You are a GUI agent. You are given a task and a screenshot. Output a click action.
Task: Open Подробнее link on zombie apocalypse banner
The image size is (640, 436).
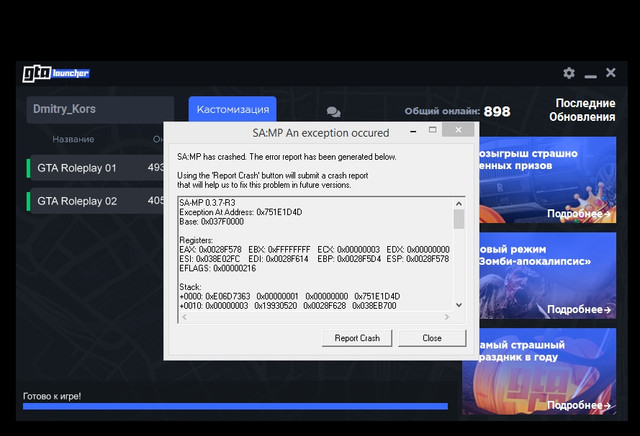pos(579,309)
